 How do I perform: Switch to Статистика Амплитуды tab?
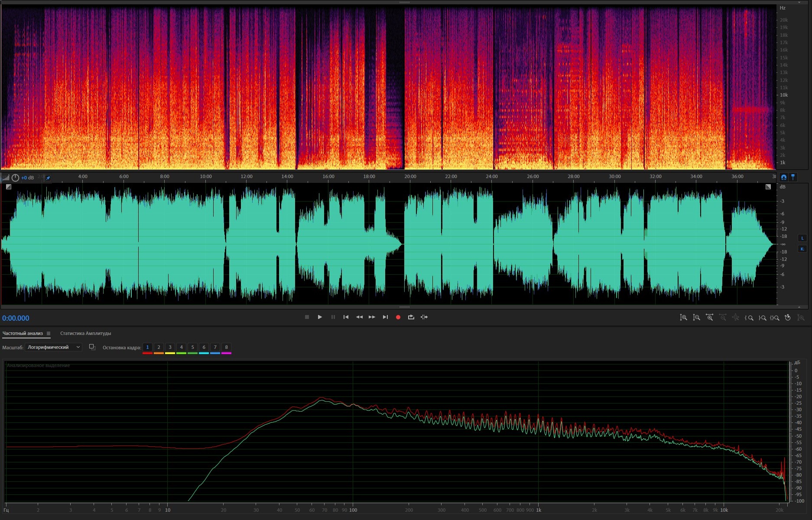click(x=85, y=334)
